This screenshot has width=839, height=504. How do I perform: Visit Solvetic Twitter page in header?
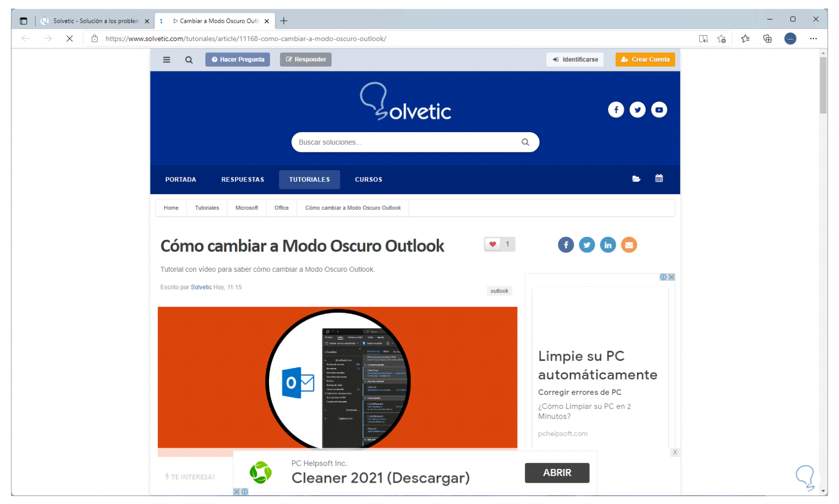pyautogui.click(x=638, y=110)
